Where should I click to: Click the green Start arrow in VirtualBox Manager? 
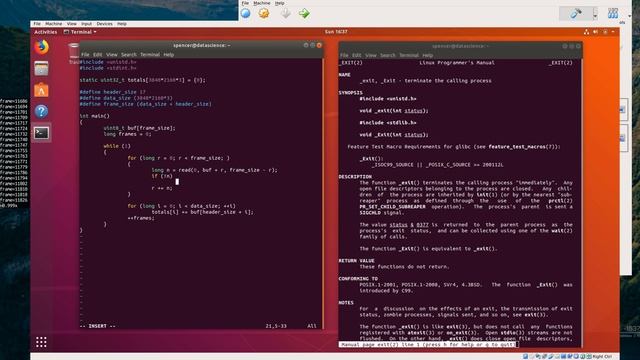point(304,13)
